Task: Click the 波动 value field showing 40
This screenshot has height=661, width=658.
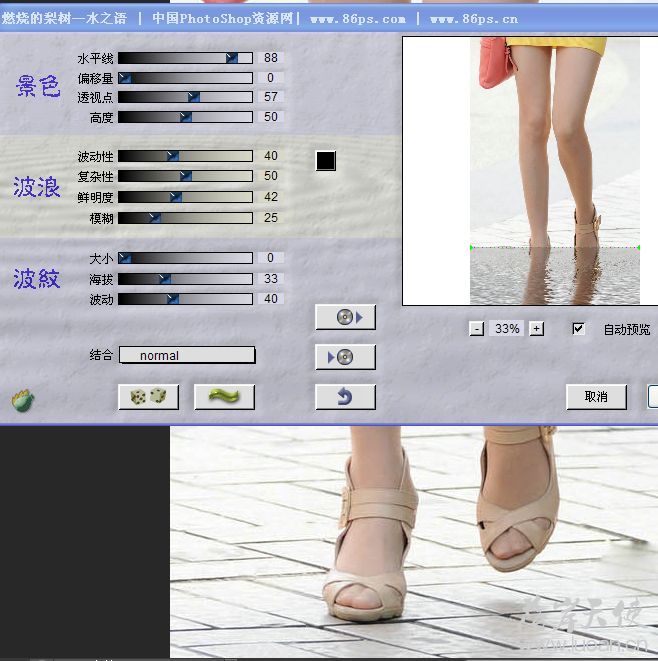Action: point(271,299)
